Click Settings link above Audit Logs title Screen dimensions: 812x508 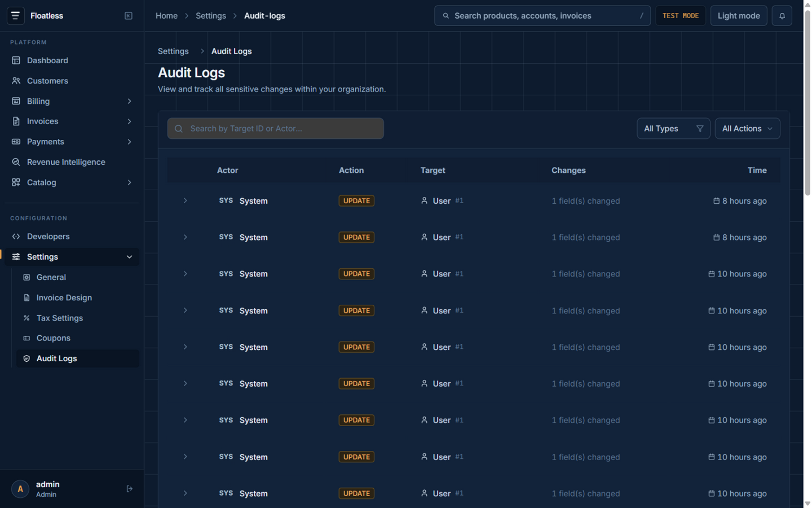[x=173, y=51]
